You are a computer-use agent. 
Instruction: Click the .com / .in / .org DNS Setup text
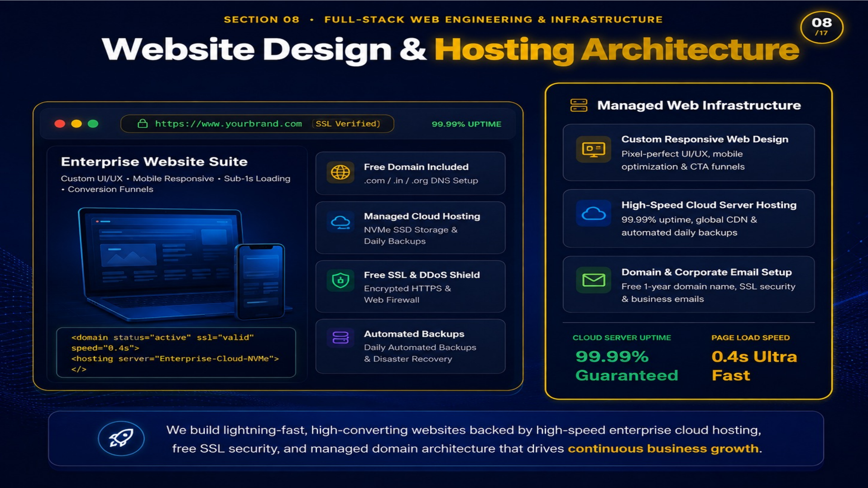pos(421,180)
